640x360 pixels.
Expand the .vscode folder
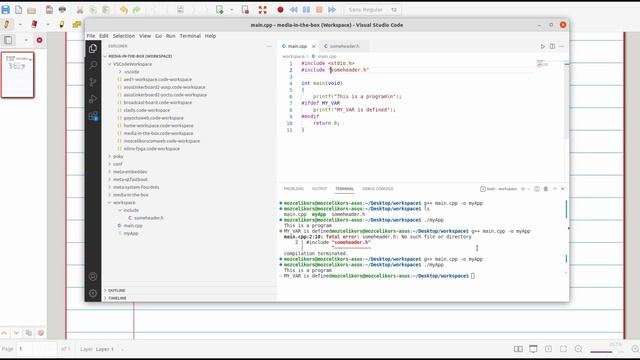pos(131,72)
